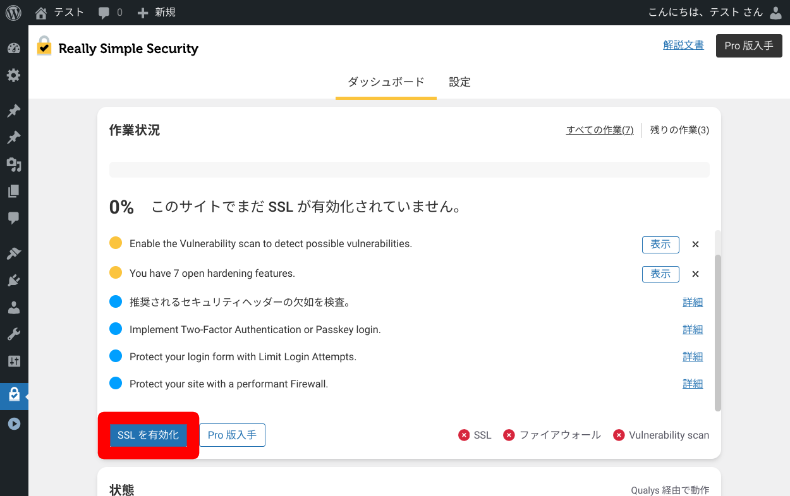Screen dimensions: 790x496
Task: Open the 解説文書 link
Action: coord(683,45)
